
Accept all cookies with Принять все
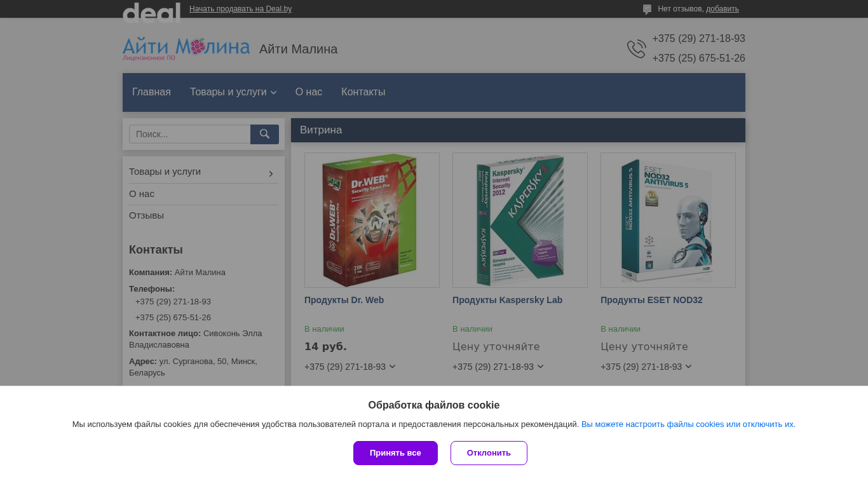coord(395,453)
